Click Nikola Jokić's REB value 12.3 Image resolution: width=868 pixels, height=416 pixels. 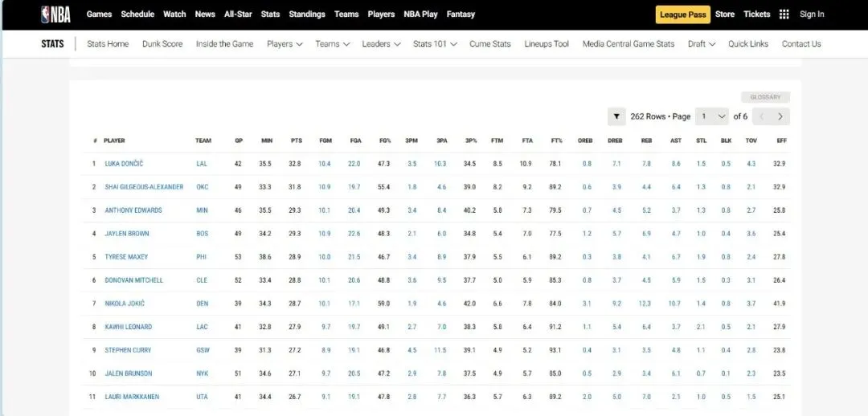click(x=645, y=304)
